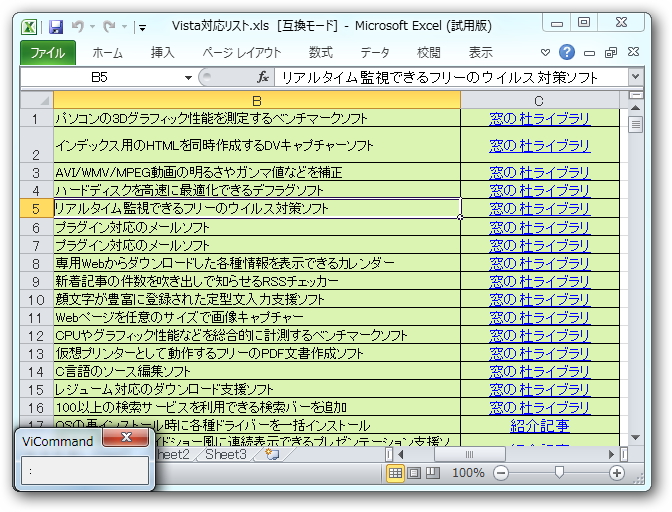Open the Undo history dropdown arrow
This screenshot has height=512, width=672.
[x=92, y=27]
